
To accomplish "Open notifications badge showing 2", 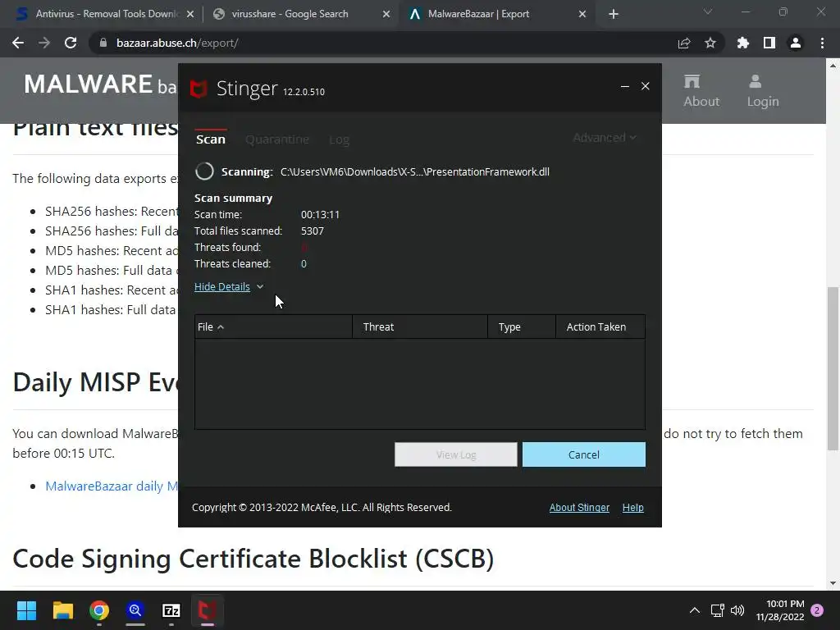I will click(817, 610).
